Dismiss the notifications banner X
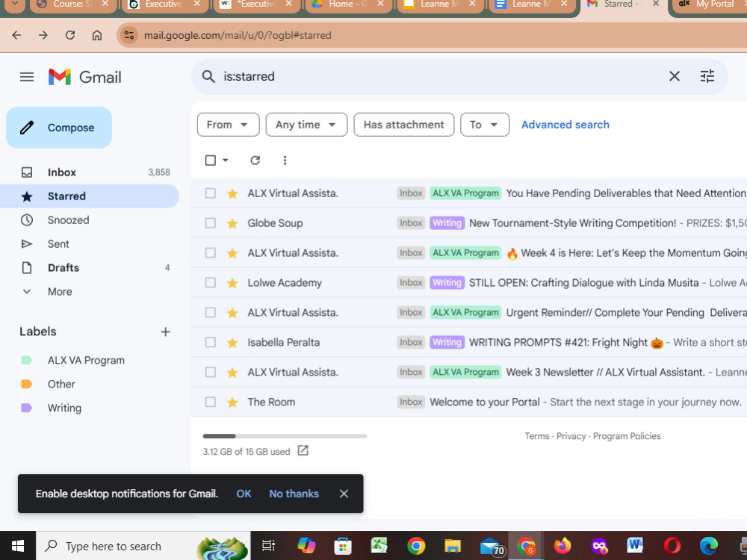 tap(344, 494)
